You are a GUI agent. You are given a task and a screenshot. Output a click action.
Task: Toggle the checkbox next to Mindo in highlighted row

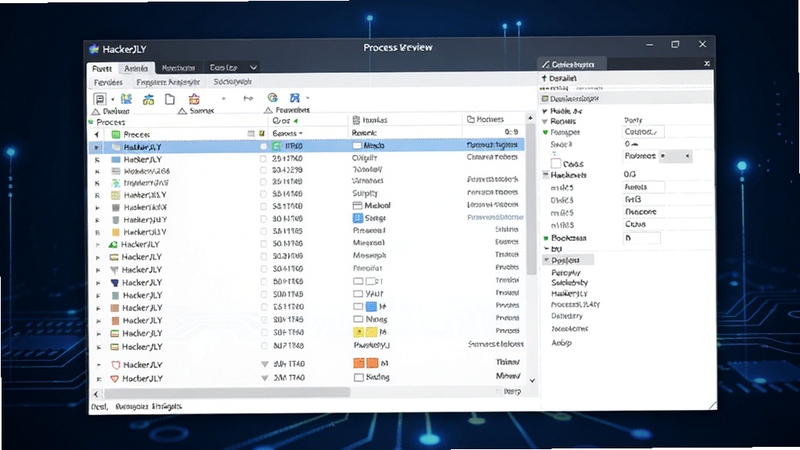(357, 146)
